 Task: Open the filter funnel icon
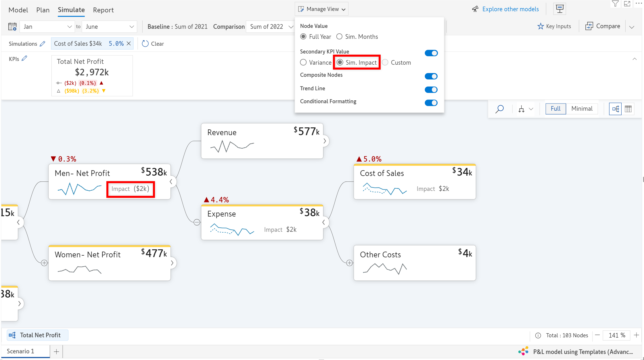click(615, 4)
